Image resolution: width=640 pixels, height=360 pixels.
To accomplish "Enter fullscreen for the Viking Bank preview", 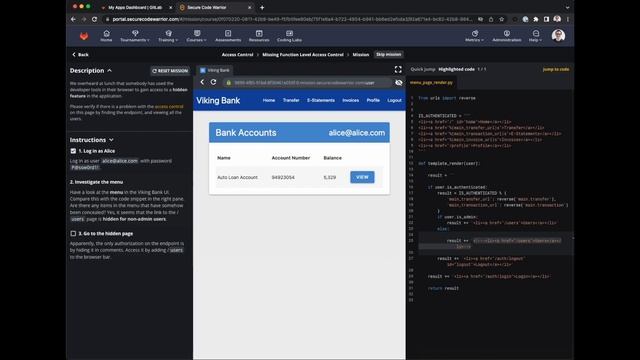I will tap(398, 70).
